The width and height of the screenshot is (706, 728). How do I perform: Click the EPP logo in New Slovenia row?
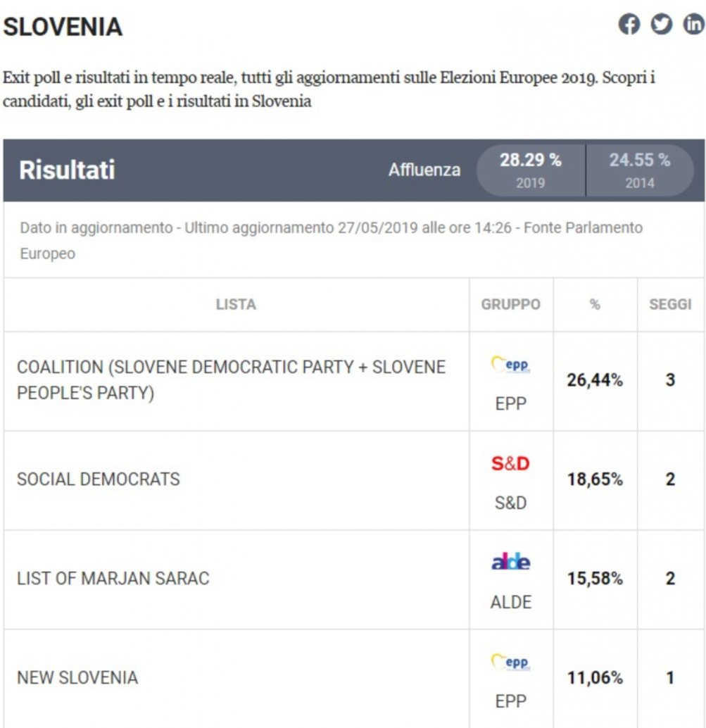click(x=510, y=662)
